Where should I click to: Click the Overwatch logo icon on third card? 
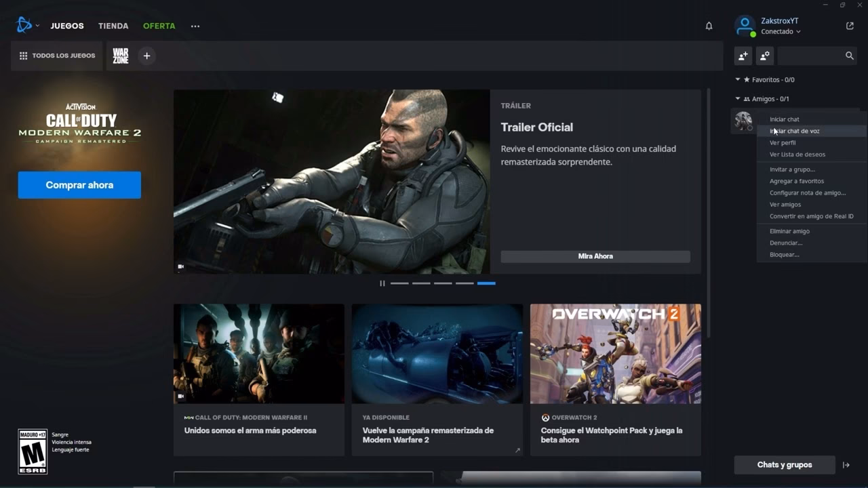(x=545, y=418)
